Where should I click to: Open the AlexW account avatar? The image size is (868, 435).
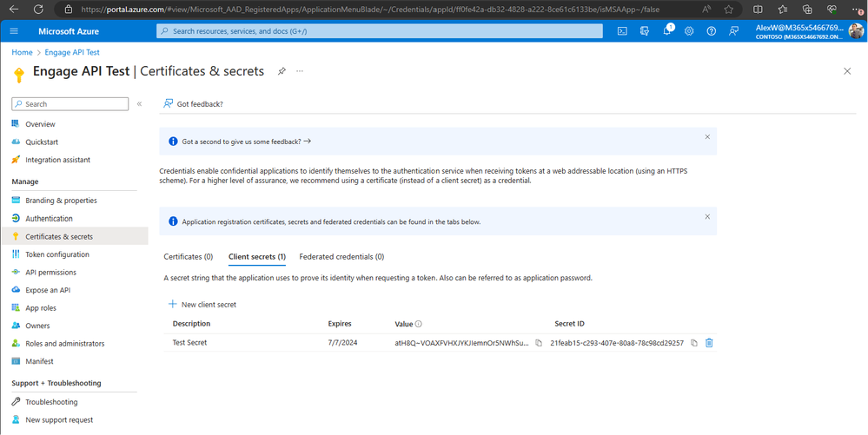click(x=856, y=31)
